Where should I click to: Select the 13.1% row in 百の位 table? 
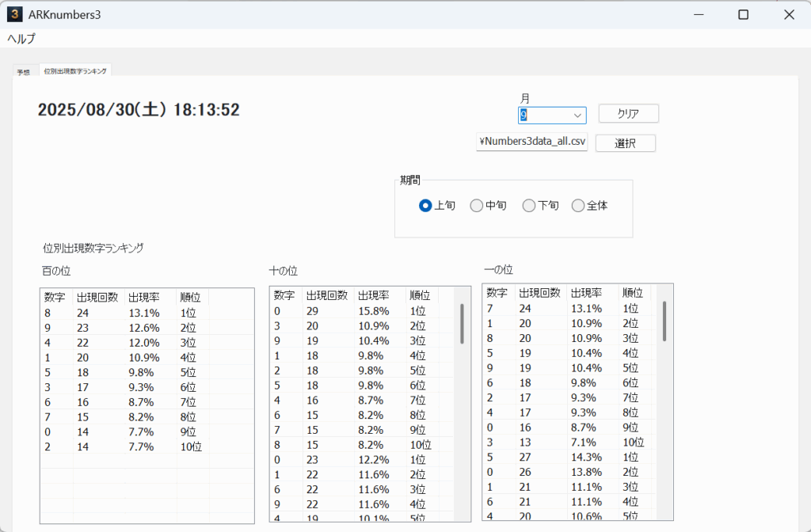(x=143, y=313)
